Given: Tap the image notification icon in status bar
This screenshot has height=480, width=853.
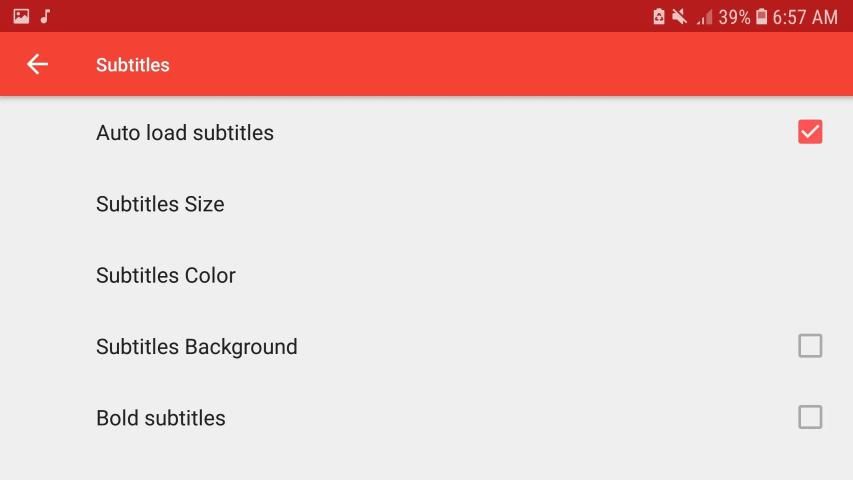Looking at the screenshot, I should (21, 17).
